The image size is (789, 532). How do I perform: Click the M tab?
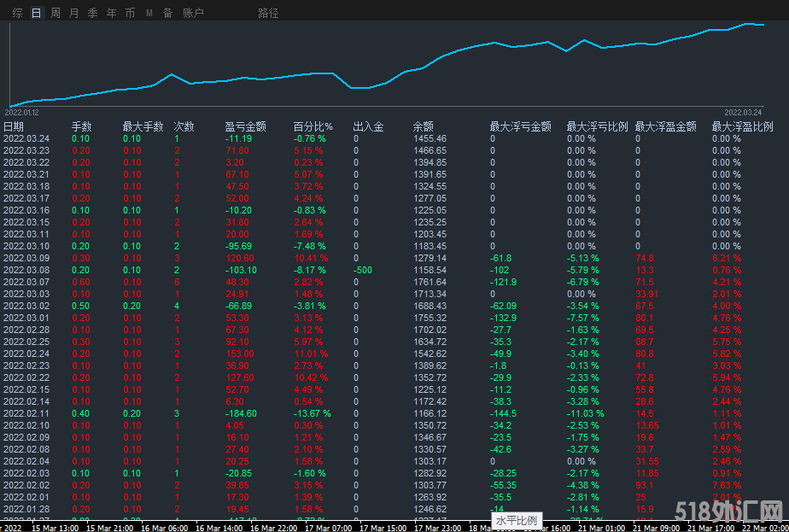pyautogui.click(x=149, y=13)
